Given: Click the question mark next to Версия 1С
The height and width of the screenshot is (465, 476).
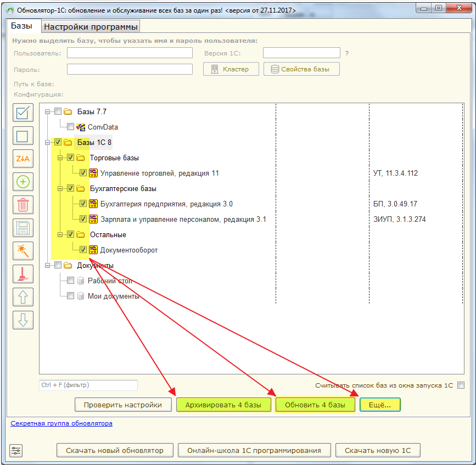Looking at the screenshot, I should 346,53.
